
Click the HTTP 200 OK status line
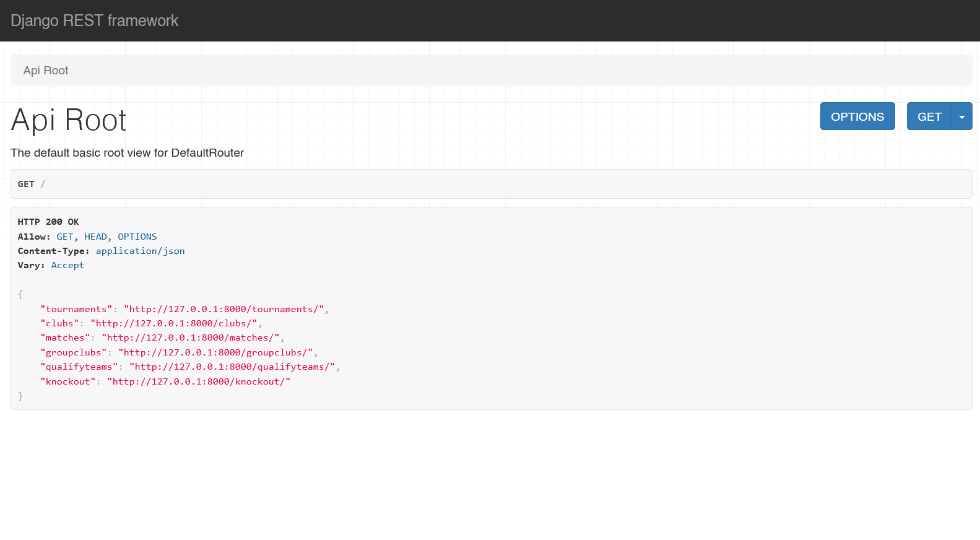point(48,222)
